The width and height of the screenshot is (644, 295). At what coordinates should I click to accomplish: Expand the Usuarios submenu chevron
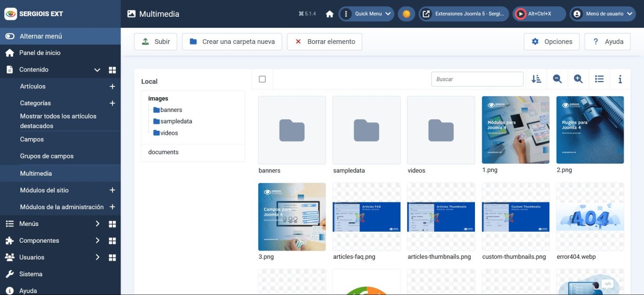coord(97,257)
